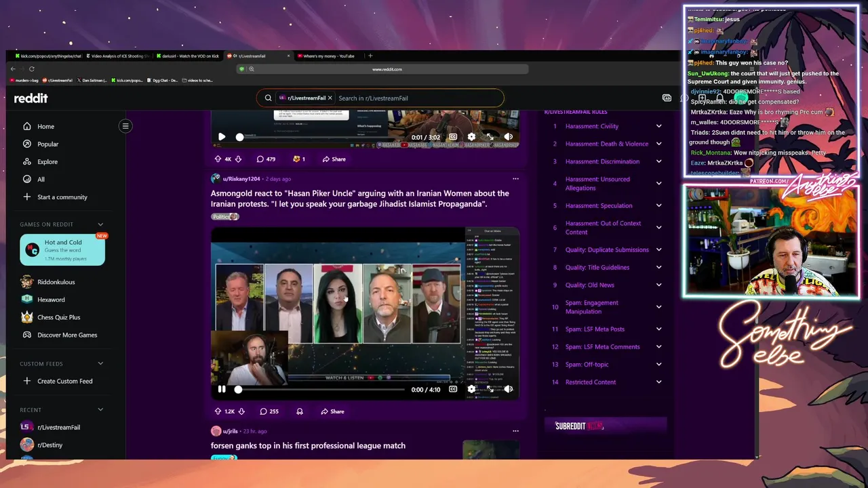The height and width of the screenshot is (488, 868).
Task: Open u/jrils profile
Action: [x=231, y=431]
